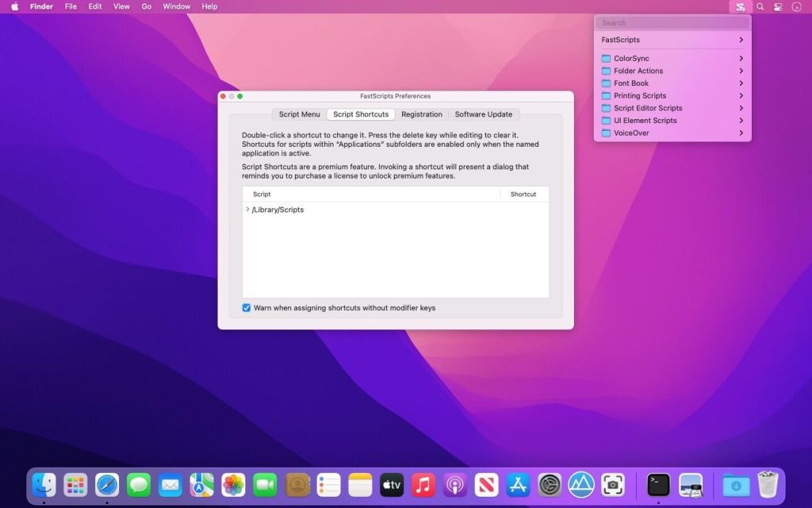Viewport: 812px width, 508px height.
Task: Open the Terminal from the Dock
Action: point(657,484)
